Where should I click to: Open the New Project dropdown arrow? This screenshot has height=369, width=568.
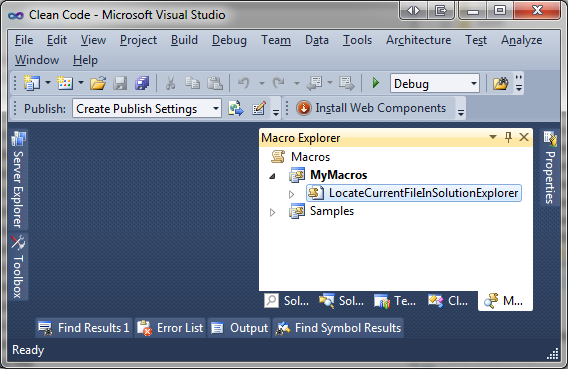coord(47,83)
